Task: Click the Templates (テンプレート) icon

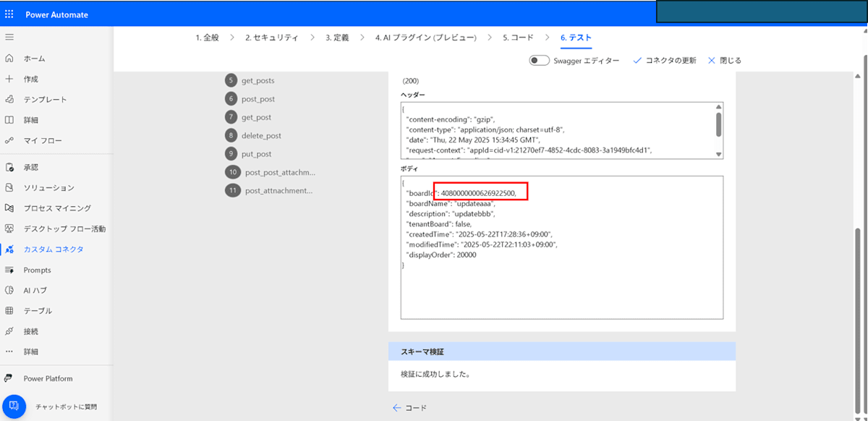Action: pyautogui.click(x=9, y=100)
